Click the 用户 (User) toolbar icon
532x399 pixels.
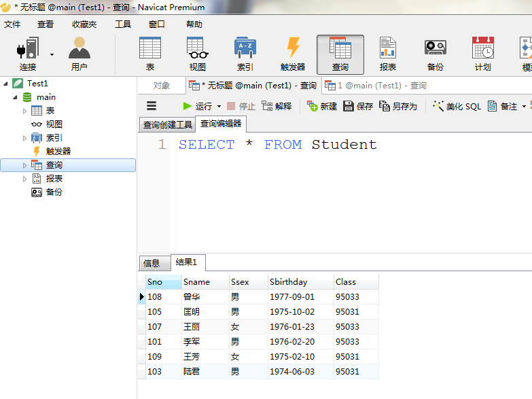tap(79, 54)
